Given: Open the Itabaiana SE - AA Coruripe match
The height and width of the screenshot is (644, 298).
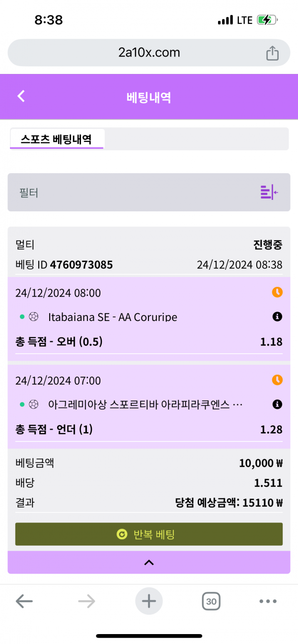Looking at the screenshot, I should 113,317.
